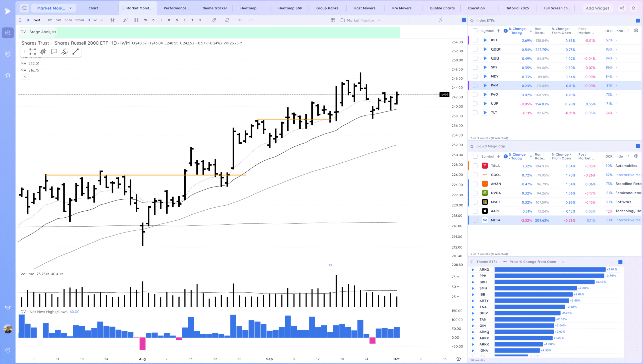This screenshot has height=364, width=643.
Task: Click the refresh icon in chart toolbar
Action: coord(227,20)
